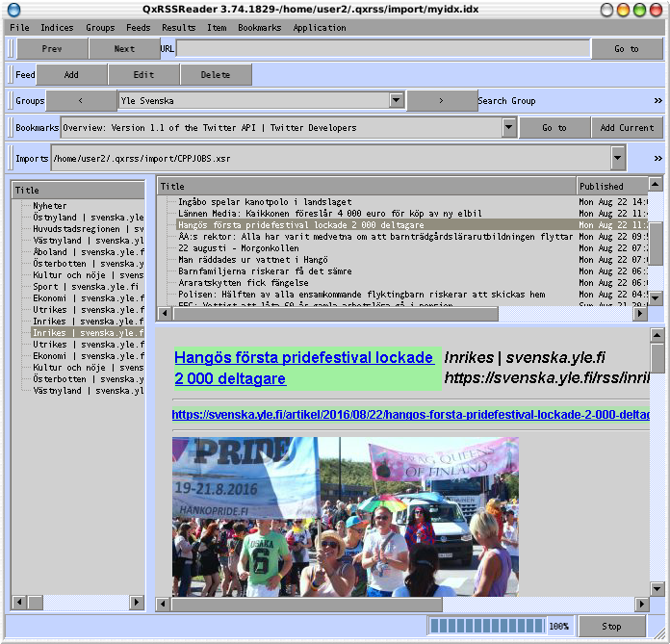This screenshot has height=644, width=670.
Task: Expand the Groups toolbar overflow chevron
Action: click(x=658, y=101)
